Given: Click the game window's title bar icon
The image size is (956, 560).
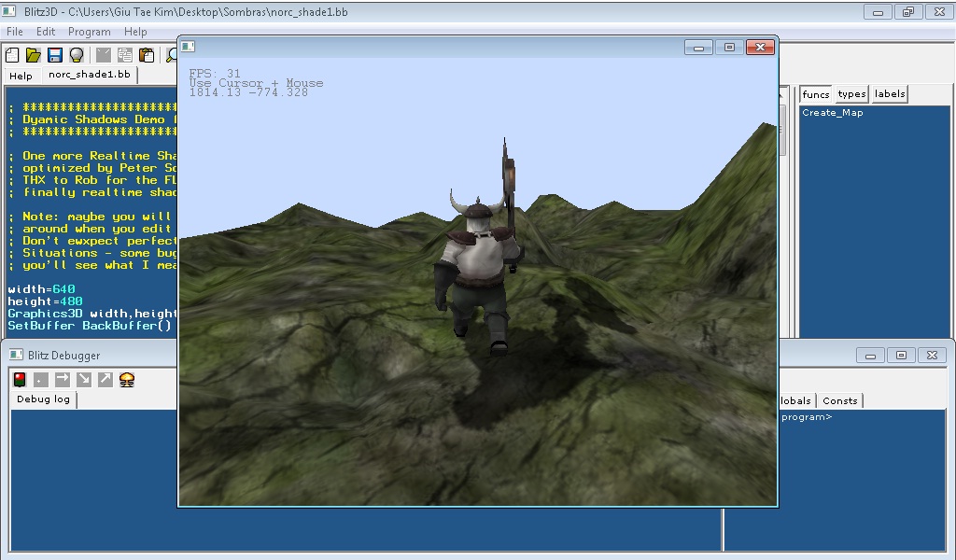Looking at the screenshot, I should coord(189,47).
